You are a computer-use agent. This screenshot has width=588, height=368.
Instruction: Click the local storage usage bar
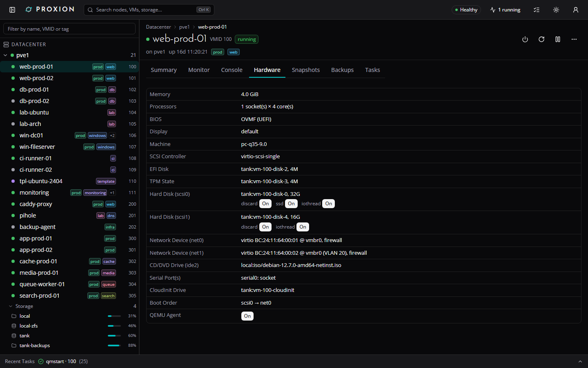click(114, 316)
